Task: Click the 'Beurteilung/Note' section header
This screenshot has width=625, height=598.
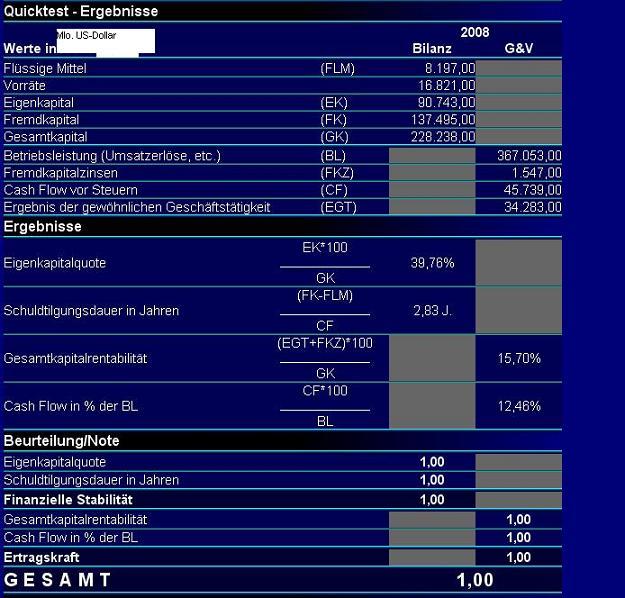Action: coord(61,441)
